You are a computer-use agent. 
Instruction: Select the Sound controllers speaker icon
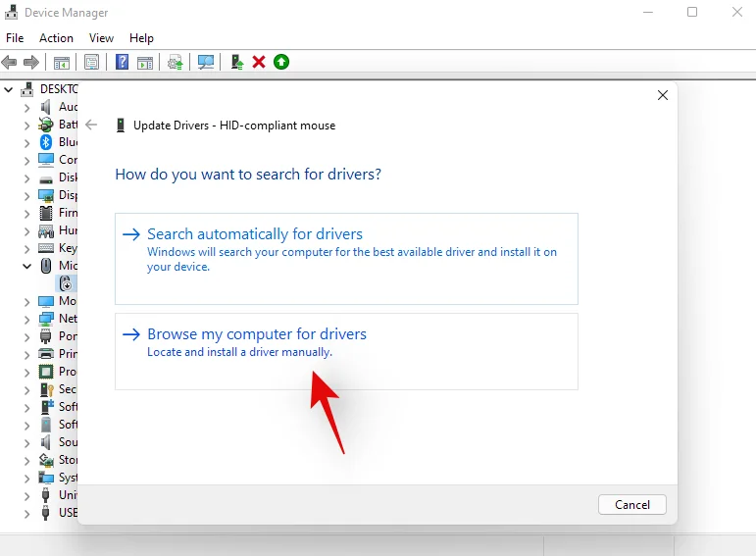tap(46, 441)
